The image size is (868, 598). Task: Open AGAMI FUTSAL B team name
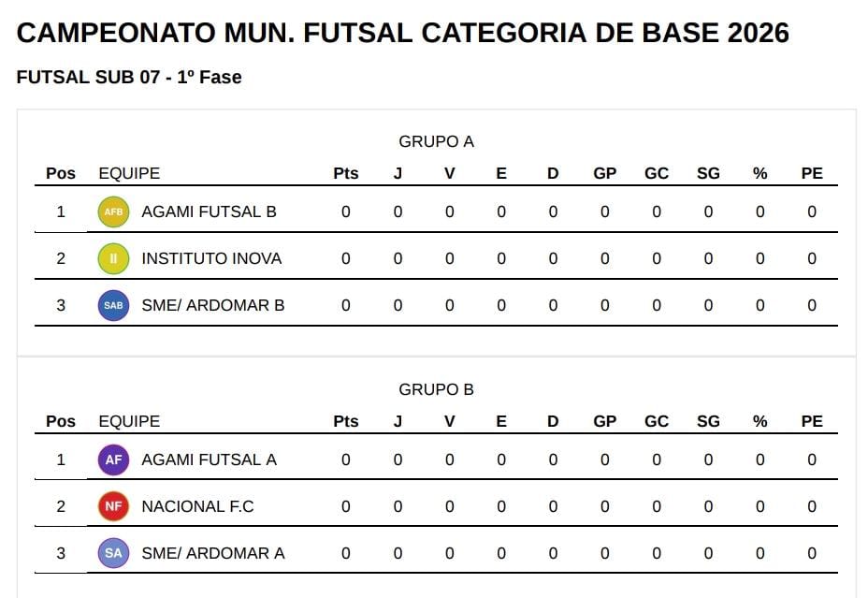pos(209,211)
